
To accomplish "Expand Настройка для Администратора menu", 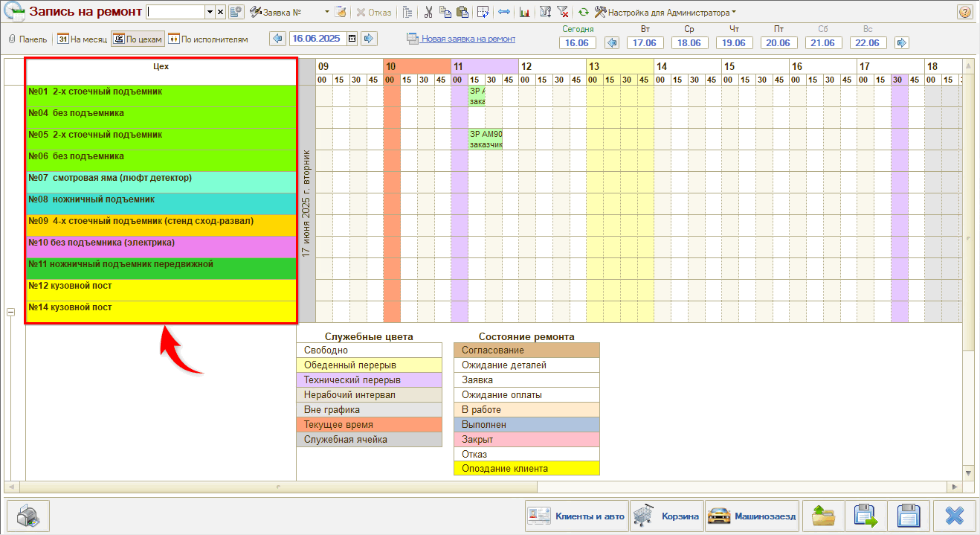I will click(x=665, y=12).
